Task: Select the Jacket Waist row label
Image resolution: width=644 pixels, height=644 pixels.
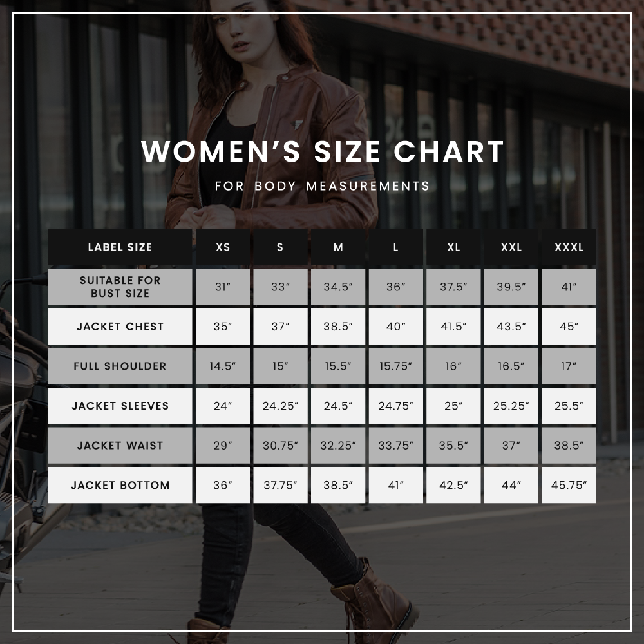Action: tap(120, 445)
